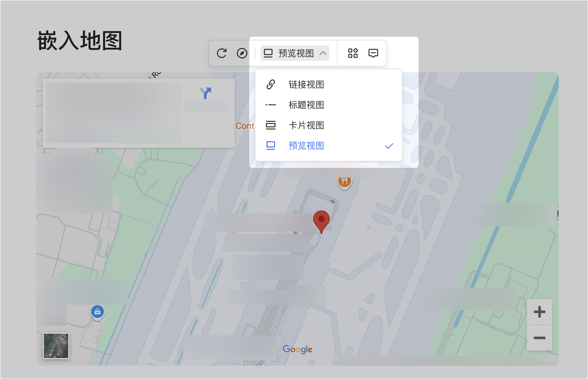The image size is (588, 379).
Task: Click the Google logo link
Action: point(297,349)
